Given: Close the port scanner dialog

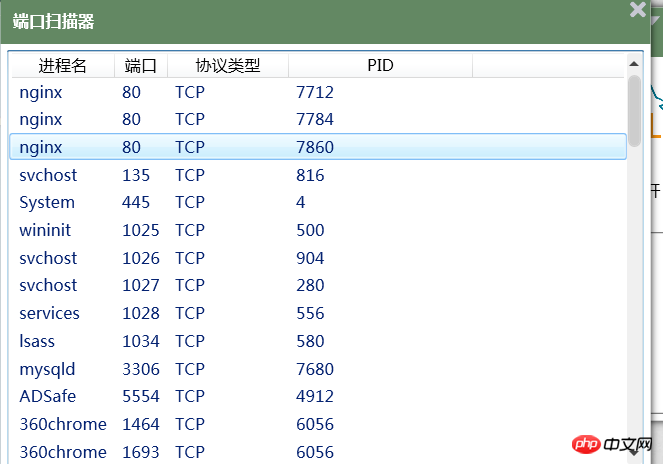Looking at the screenshot, I should coord(638,9).
